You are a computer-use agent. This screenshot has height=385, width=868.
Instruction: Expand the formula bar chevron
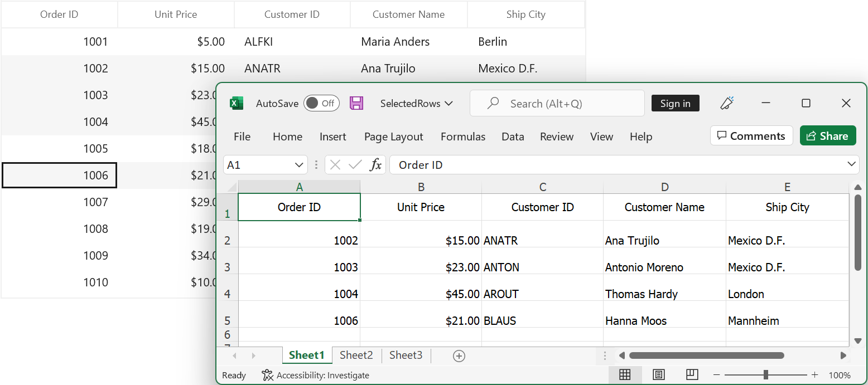851,164
